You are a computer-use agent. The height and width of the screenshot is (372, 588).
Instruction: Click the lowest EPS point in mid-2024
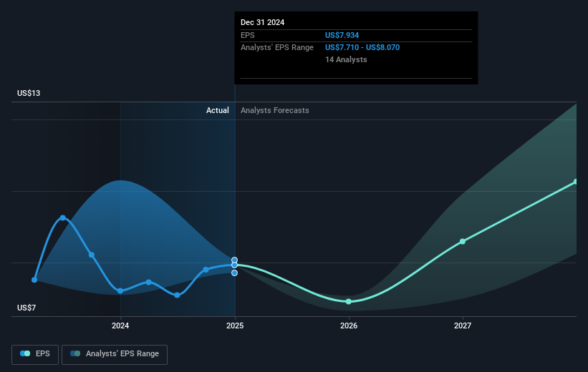point(177,295)
